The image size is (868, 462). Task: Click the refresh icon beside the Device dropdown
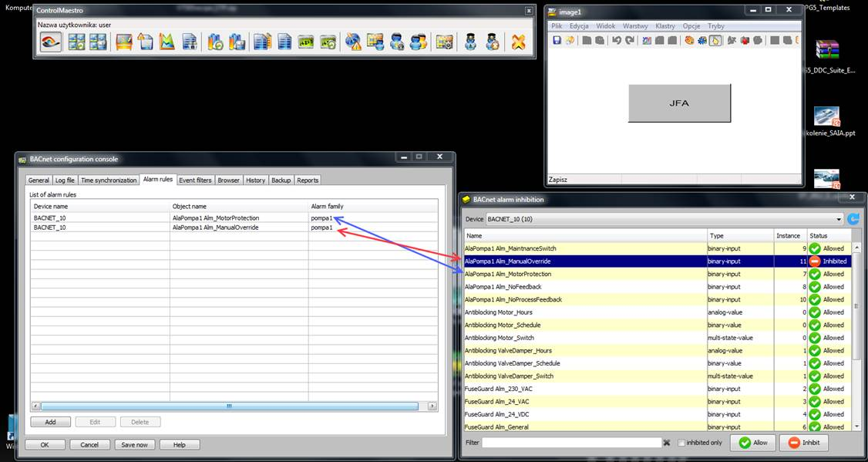(853, 219)
